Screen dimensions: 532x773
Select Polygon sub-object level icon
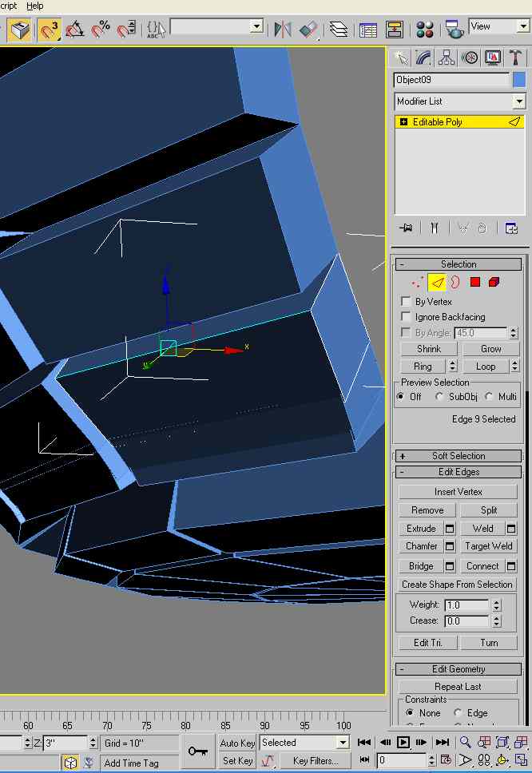point(475,282)
